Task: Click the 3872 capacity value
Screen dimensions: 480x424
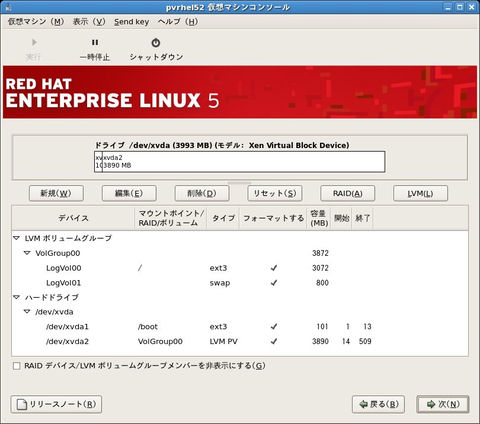Action: click(320, 253)
